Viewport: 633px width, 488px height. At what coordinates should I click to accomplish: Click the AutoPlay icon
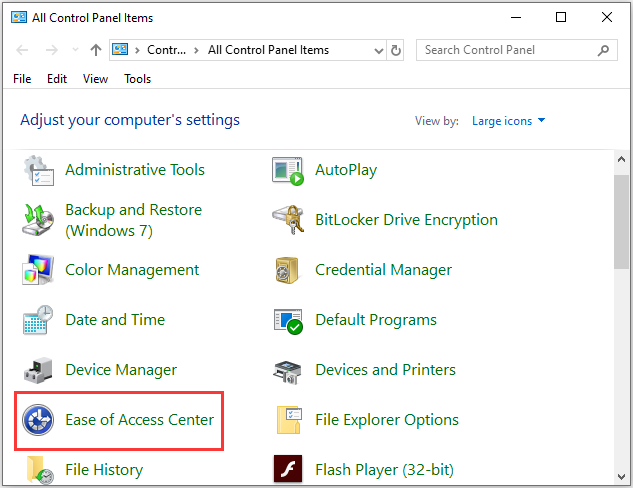coord(288,170)
